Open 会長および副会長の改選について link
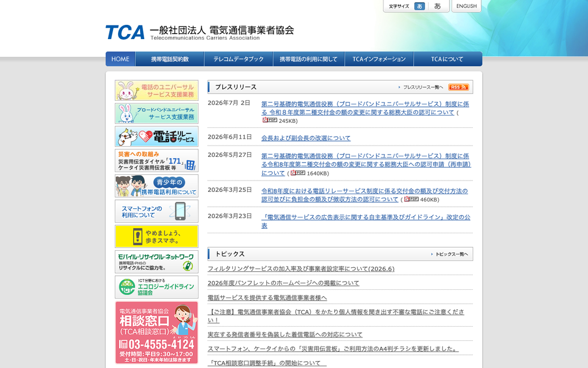588x368 pixels. point(306,138)
